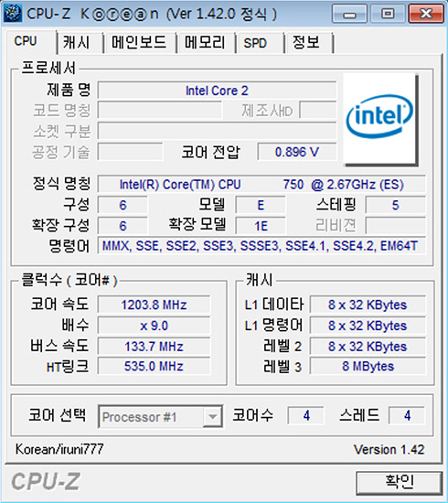Open the 메인보드 tab
The width and height of the screenshot is (448, 503).
pos(139,42)
